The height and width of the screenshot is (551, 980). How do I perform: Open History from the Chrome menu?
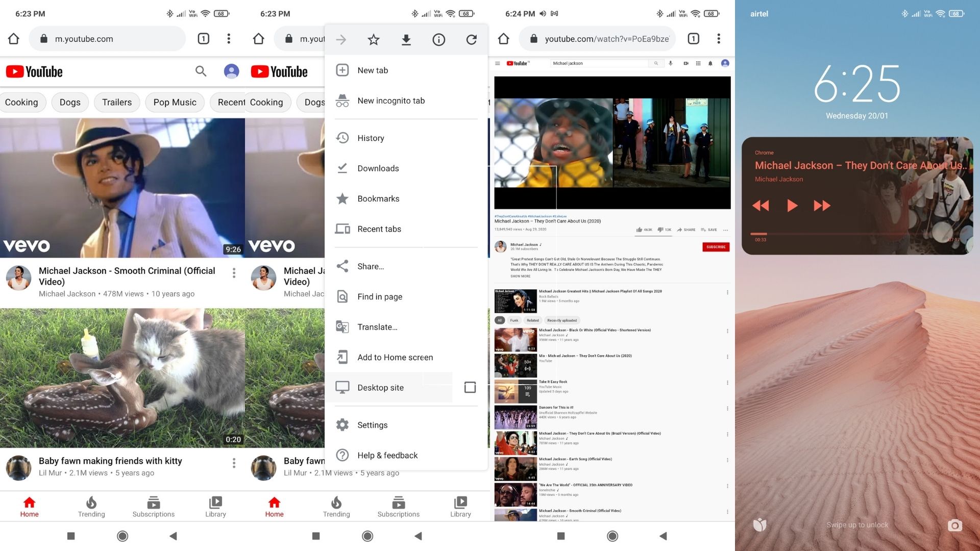click(406, 138)
